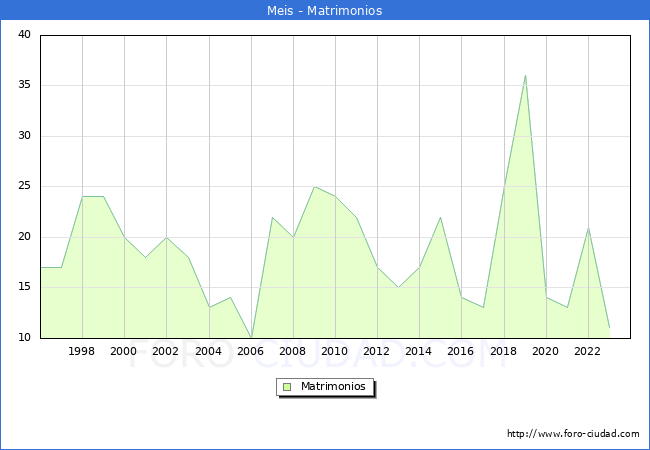Select the 2000 x-axis label
This screenshot has width=650, height=450.
pos(124,351)
